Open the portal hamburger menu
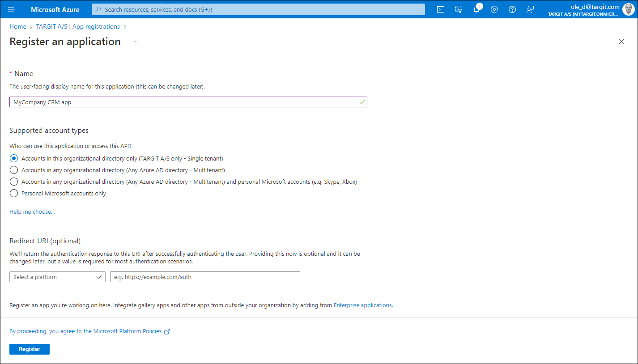 coord(11,9)
